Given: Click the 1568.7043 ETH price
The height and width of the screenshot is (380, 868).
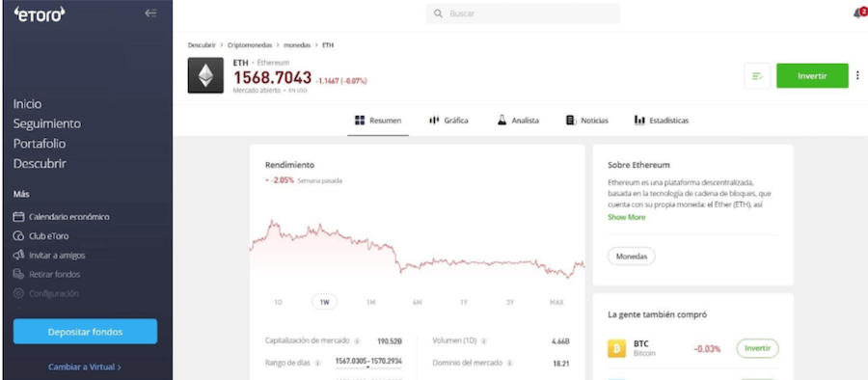Looking at the screenshot, I should [272, 78].
